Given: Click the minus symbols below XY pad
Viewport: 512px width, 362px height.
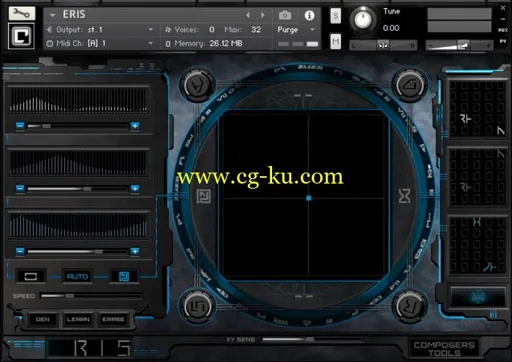Looking at the screenshot, I should 304,296.
